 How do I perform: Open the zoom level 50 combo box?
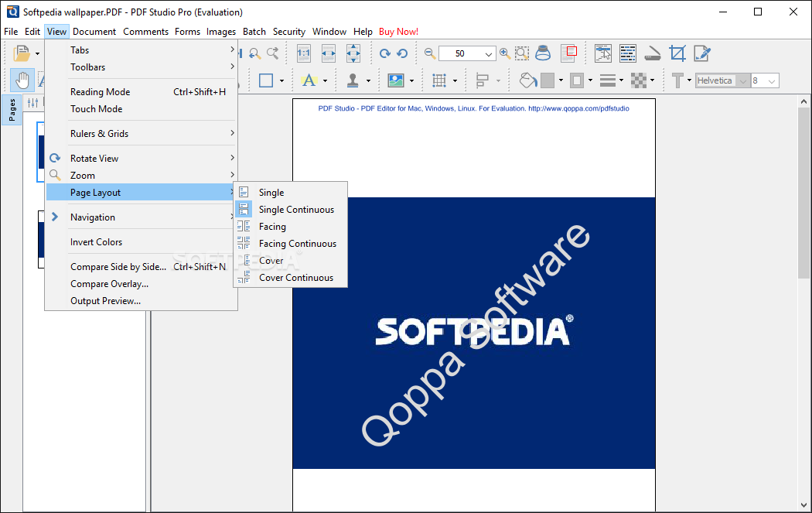click(x=467, y=53)
